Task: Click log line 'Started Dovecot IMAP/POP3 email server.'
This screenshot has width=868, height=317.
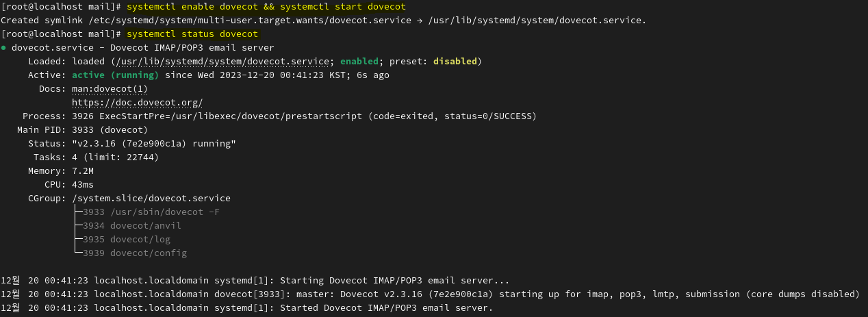Action: click(x=247, y=308)
